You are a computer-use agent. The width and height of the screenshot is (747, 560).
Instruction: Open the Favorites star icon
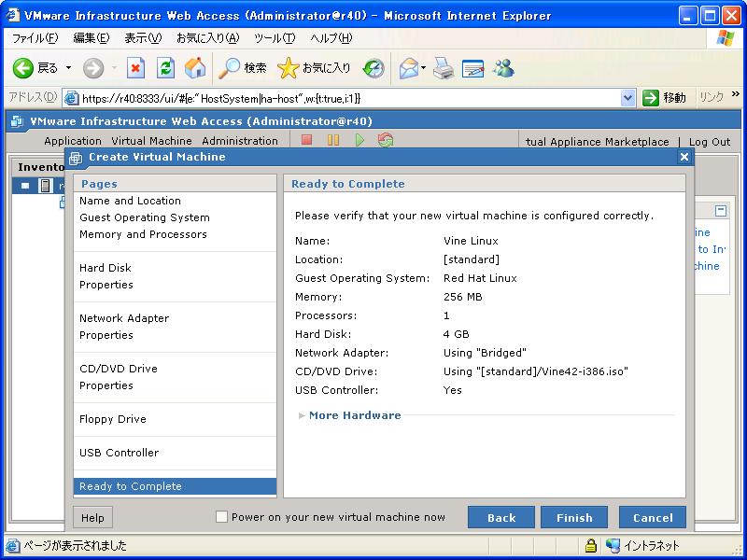(x=288, y=68)
